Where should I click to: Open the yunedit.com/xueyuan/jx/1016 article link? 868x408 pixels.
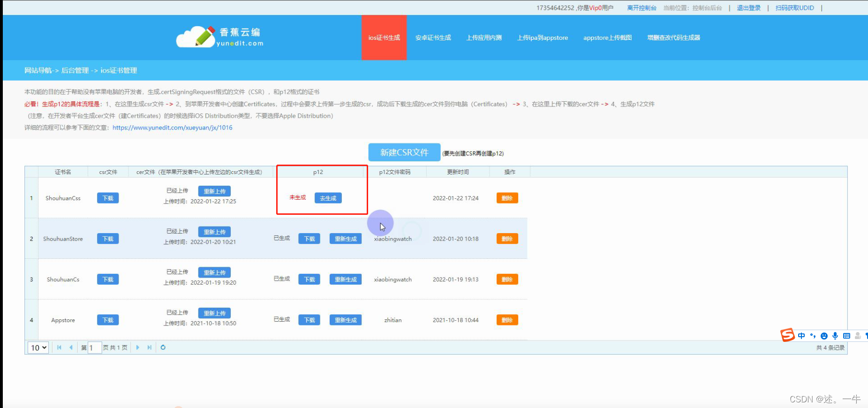pos(173,128)
